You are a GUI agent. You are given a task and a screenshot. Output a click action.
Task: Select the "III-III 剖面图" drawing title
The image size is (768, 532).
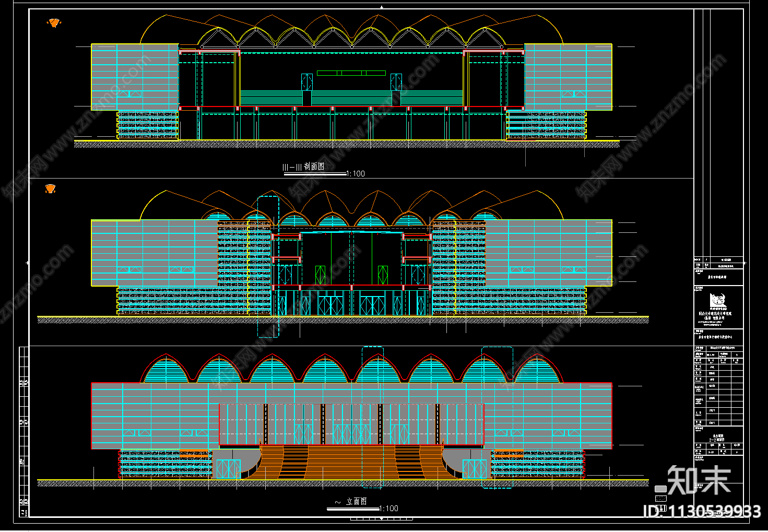click(x=303, y=167)
